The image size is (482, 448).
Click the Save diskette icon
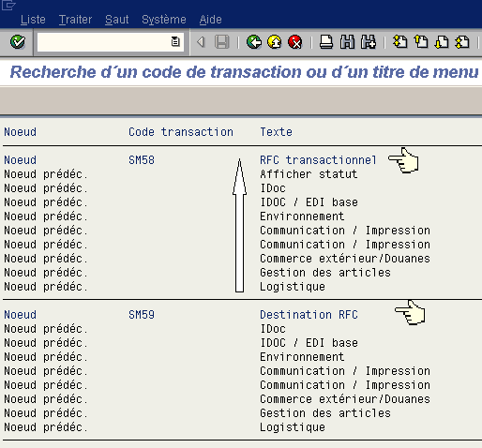(222, 42)
